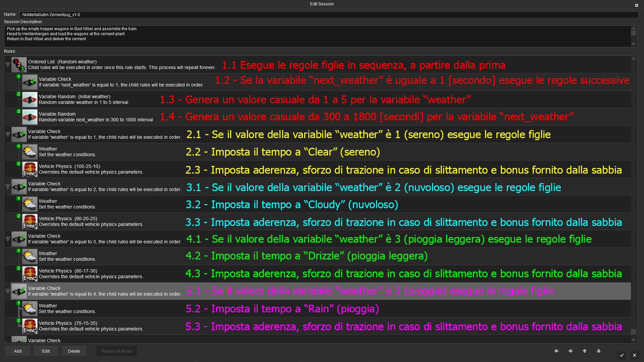Click into the Session Description text box
This screenshot has height=362, width=644.
pyautogui.click(x=317, y=36)
